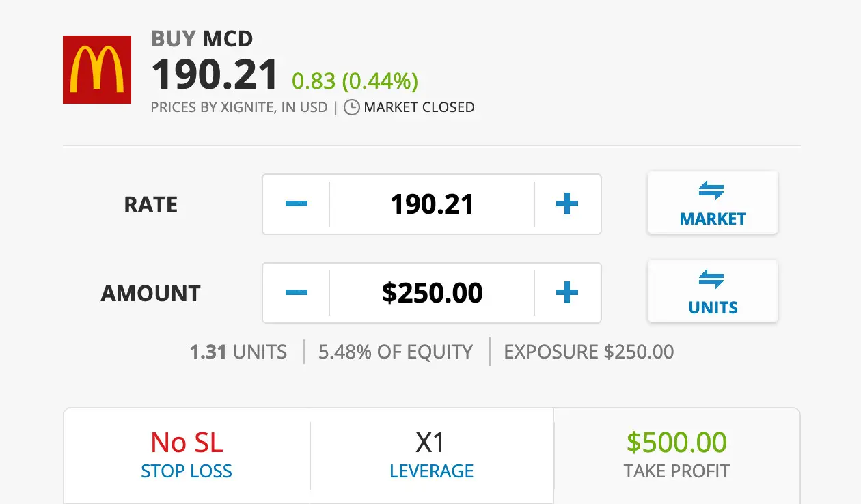
Task: Click the $500.00 take profit value
Action: (676, 443)
